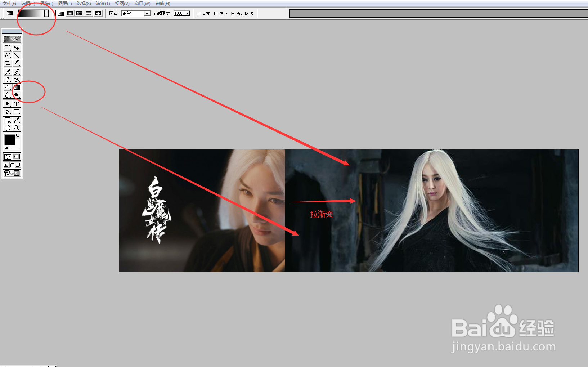Switch to Quick Mask mode
The image size is (588, 367).
tap(17, 157)
